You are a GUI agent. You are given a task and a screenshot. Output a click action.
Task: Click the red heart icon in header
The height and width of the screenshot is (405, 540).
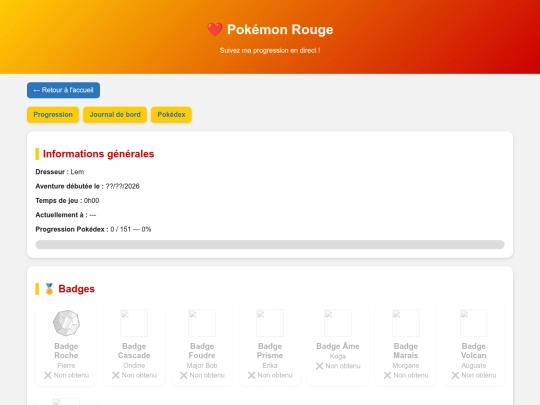215,30
